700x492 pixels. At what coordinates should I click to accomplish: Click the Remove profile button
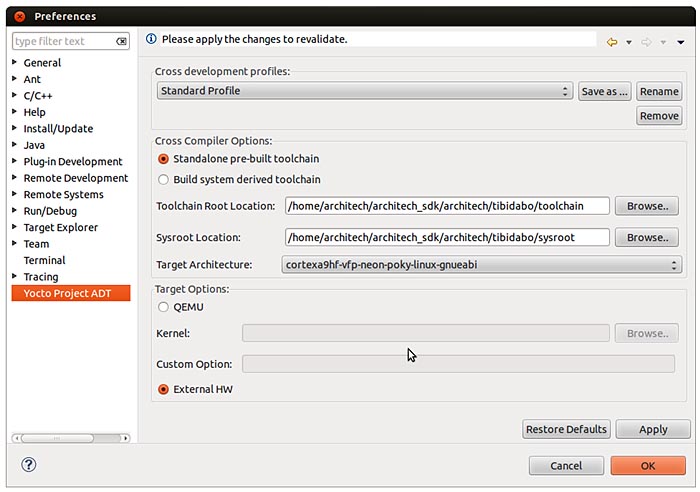coord(659,116)
